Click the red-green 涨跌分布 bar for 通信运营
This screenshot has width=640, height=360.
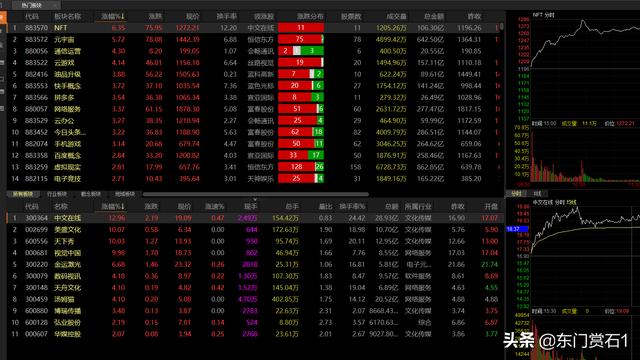pyautogui.click(x=301, y=51)
